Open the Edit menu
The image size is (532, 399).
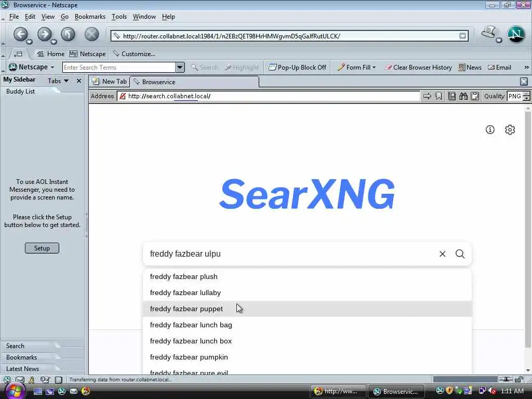click(30, 17)
